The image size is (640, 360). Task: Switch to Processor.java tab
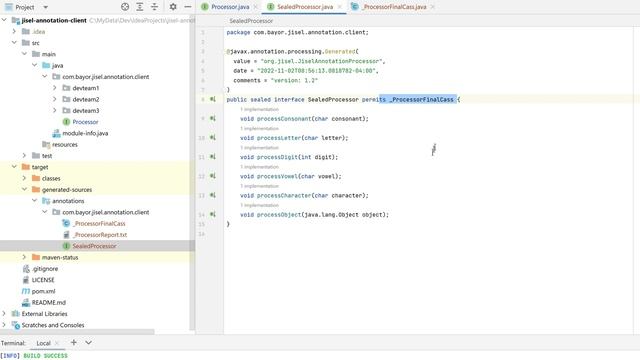pos(230,7)
